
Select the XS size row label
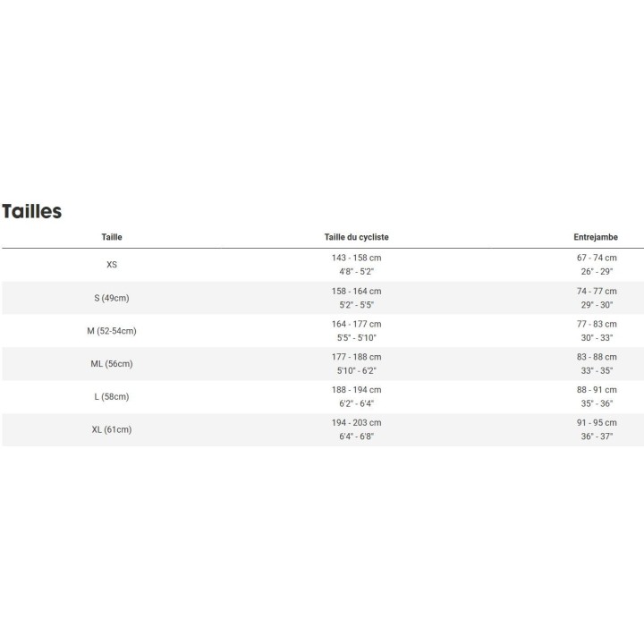coord(112,265)
